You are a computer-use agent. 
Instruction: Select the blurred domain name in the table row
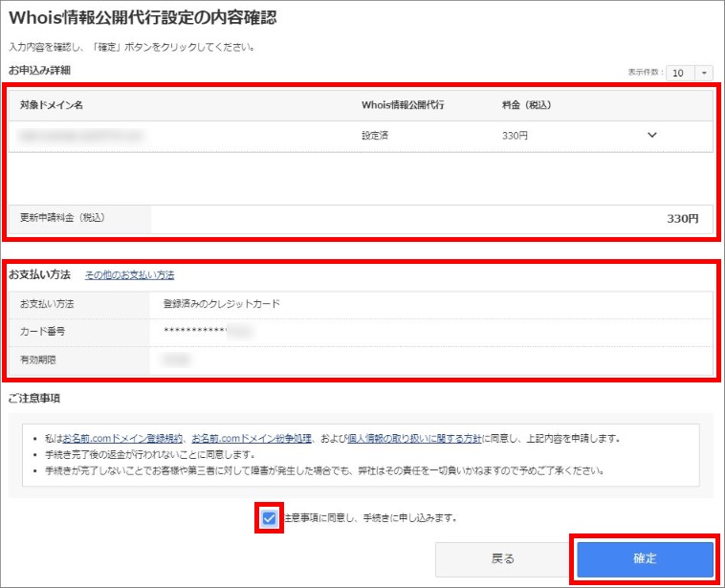(x=86, y=136)
